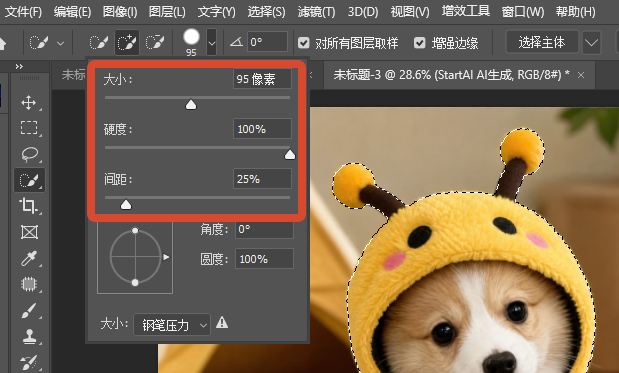Screen dimensions: 619x373
Task: Select the Eyedropper tool
Action: 30,258
